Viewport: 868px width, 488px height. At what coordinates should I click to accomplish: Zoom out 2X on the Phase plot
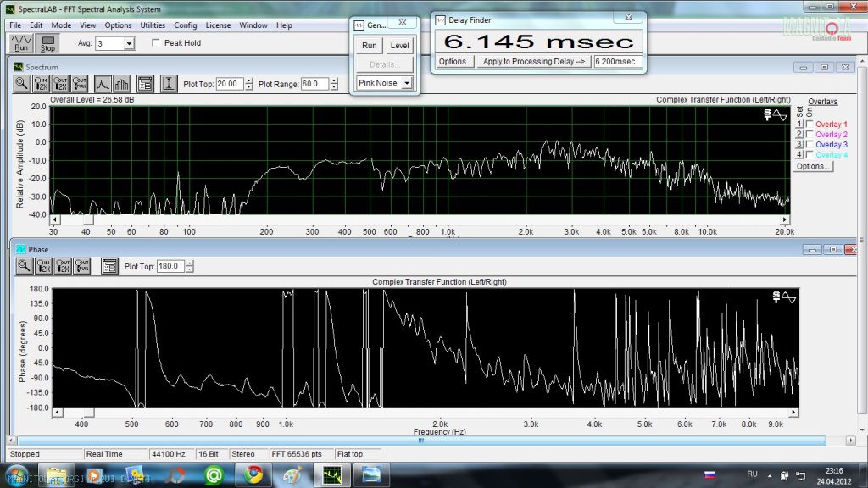(63, 266)
